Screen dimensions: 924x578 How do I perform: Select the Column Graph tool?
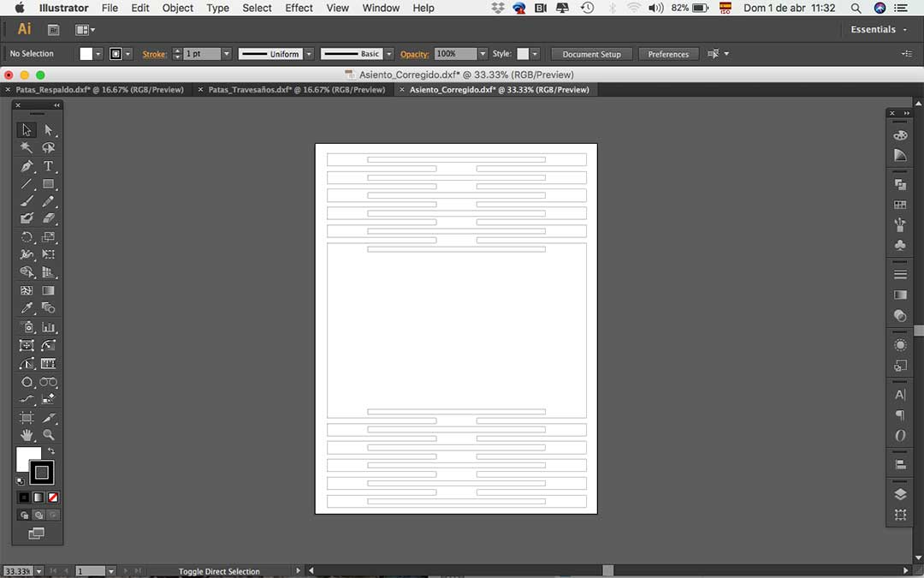[48, 327]
